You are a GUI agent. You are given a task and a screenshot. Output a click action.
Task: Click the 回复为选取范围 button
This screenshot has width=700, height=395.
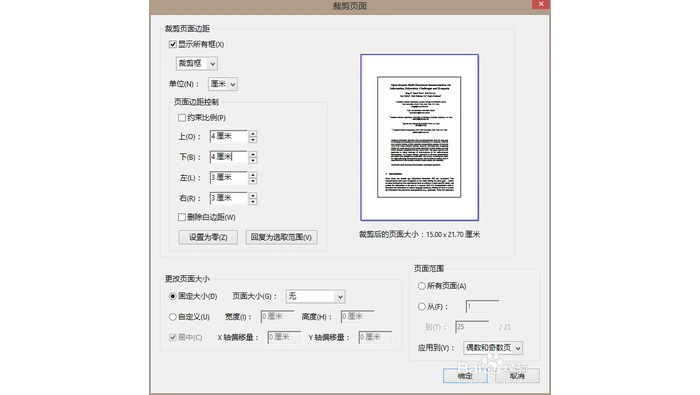[x=281, y=237]
